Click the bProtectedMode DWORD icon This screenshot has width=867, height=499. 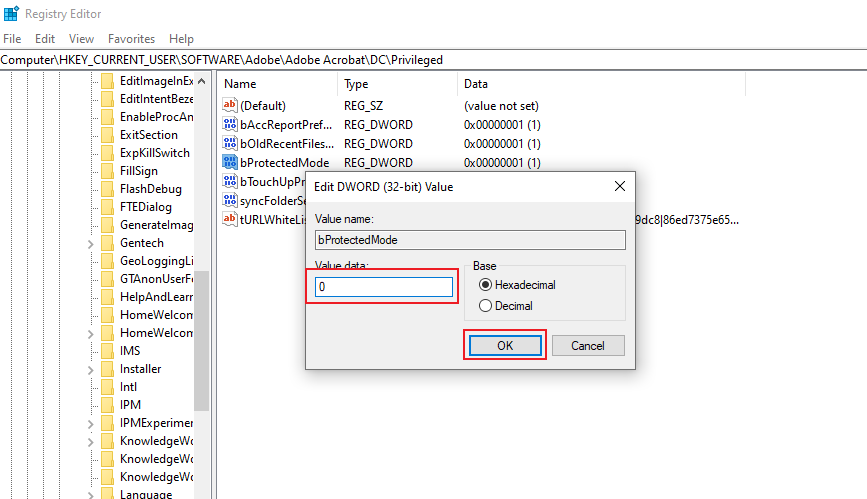click(x=229, y=162)
